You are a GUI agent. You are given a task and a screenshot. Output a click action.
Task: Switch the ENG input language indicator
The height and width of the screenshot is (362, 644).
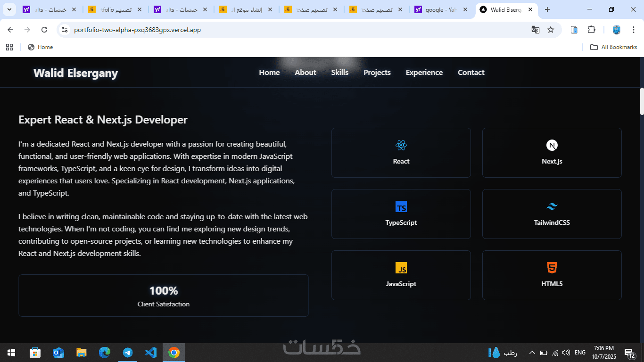(x=580, y=353)
